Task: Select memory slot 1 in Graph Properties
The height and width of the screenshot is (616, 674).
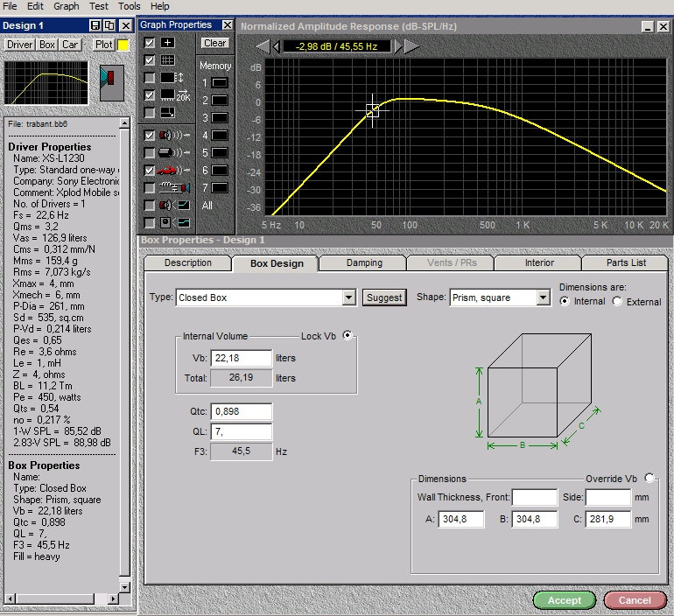Action: tap(219, 83)
